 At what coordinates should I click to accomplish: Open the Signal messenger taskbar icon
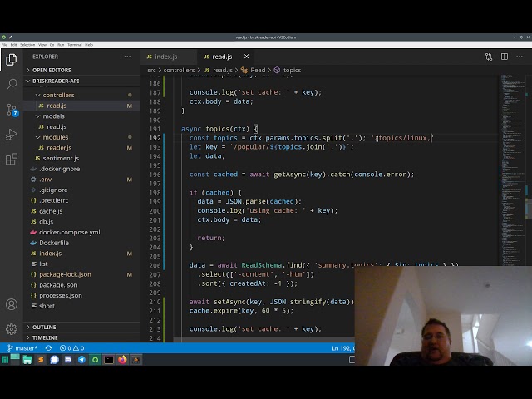[x=54, y=360]
